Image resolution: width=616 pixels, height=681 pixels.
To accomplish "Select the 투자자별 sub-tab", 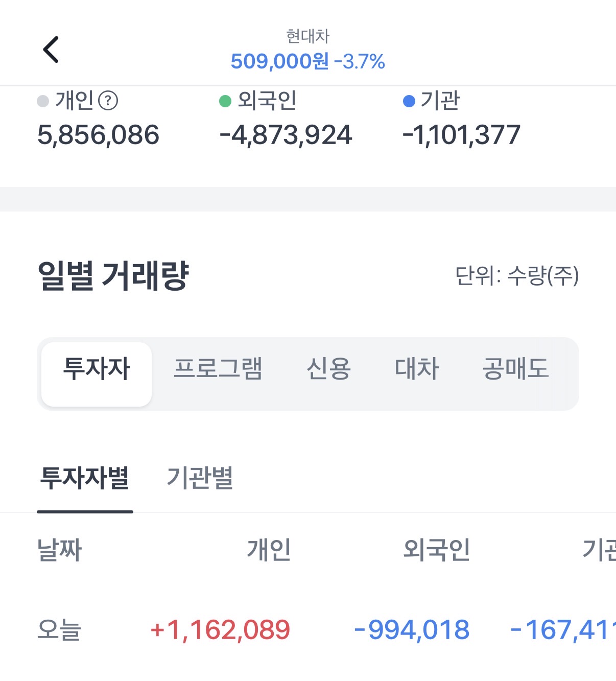I will coord(85,479).
